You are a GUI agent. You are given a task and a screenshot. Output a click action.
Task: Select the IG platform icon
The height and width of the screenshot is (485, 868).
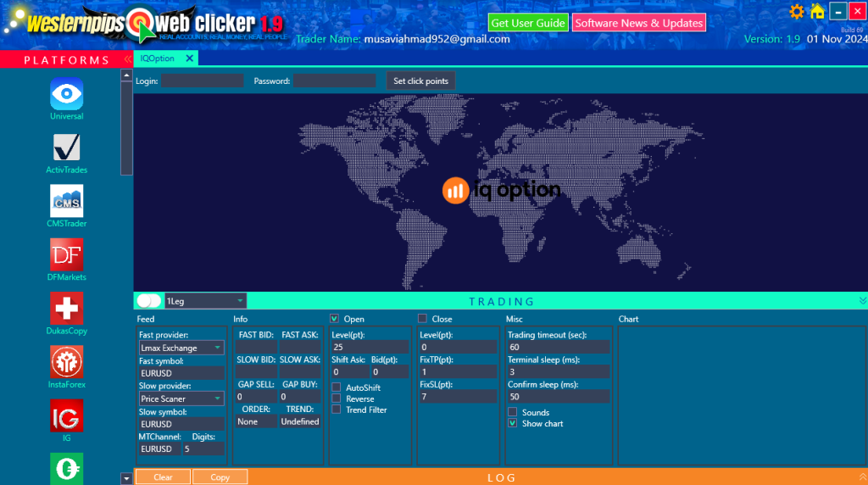(x=66, y=415)
